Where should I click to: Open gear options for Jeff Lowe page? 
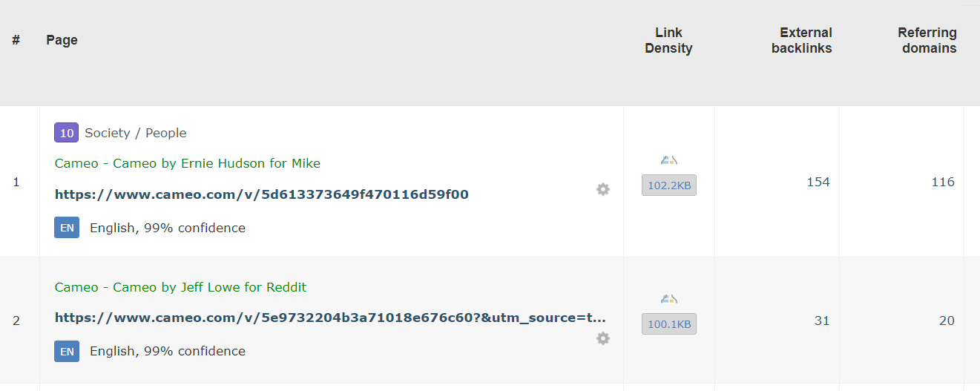(603, 338)
